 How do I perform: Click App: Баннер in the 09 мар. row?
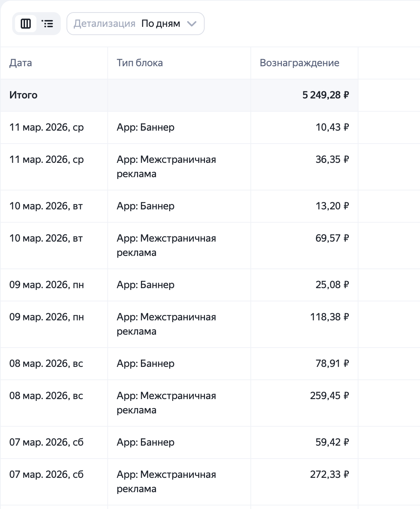146,285
